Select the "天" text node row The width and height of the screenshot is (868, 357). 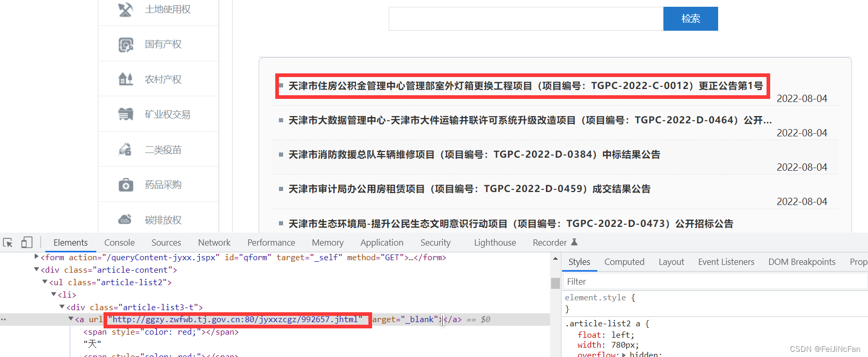click(x=92, y=344)
